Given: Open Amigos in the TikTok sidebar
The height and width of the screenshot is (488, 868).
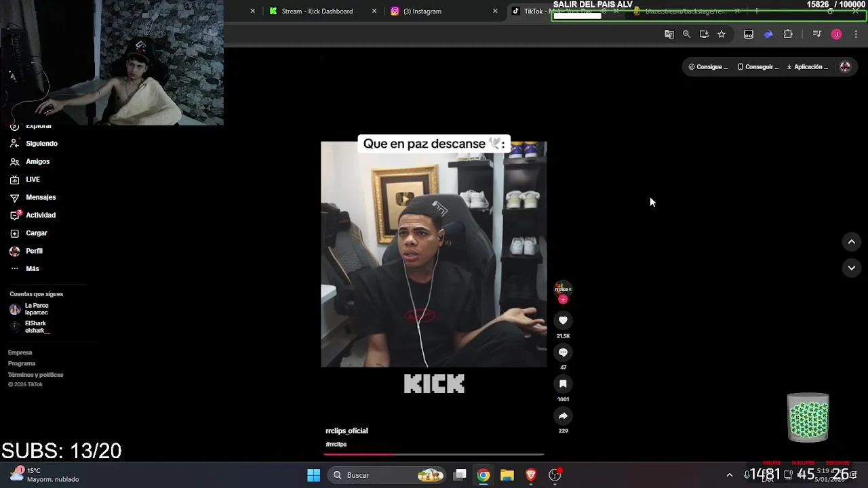Looking at the screenshot, I should 30,161.
